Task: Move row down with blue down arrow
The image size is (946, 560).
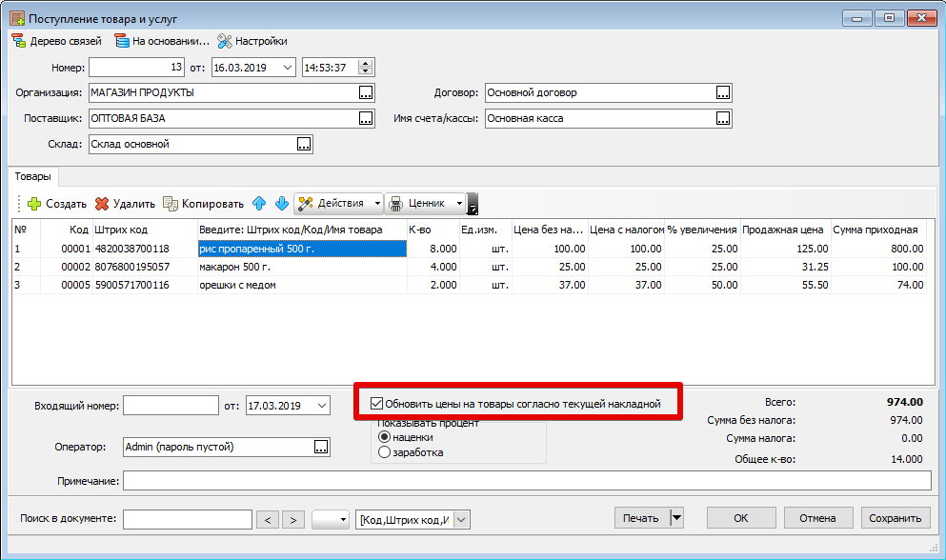Action: click(282, 204)
